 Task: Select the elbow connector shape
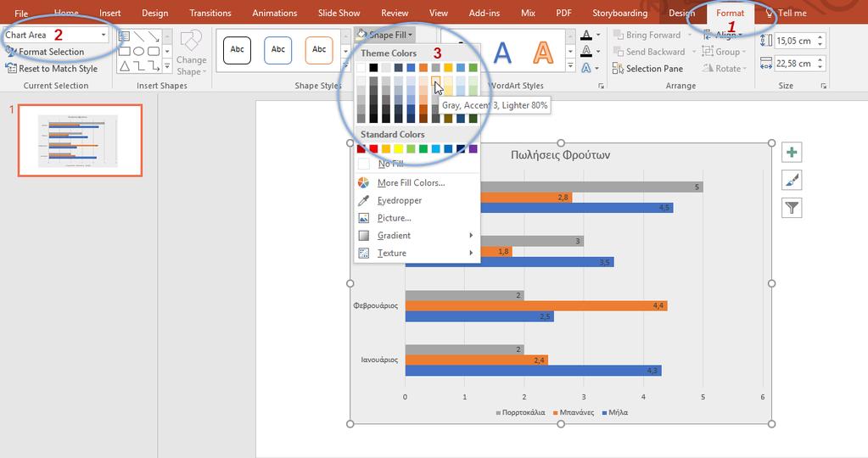pyautogui.click(x=139, y=66)
